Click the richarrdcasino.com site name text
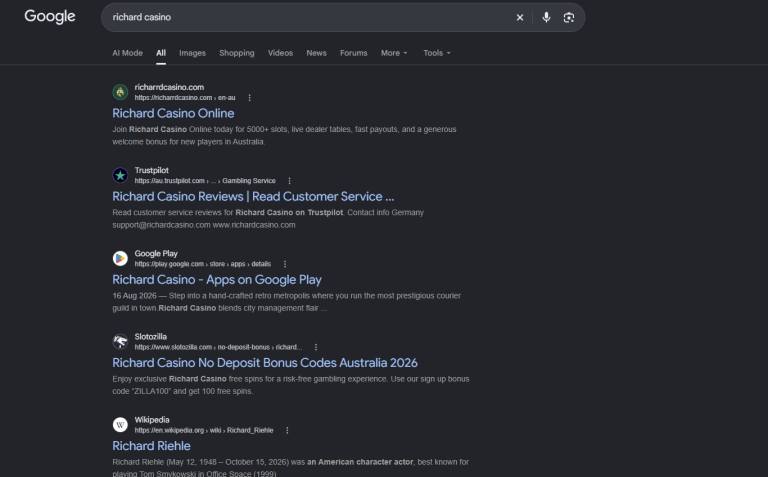This screenshot has width=768, height=477. pos(169,87)
